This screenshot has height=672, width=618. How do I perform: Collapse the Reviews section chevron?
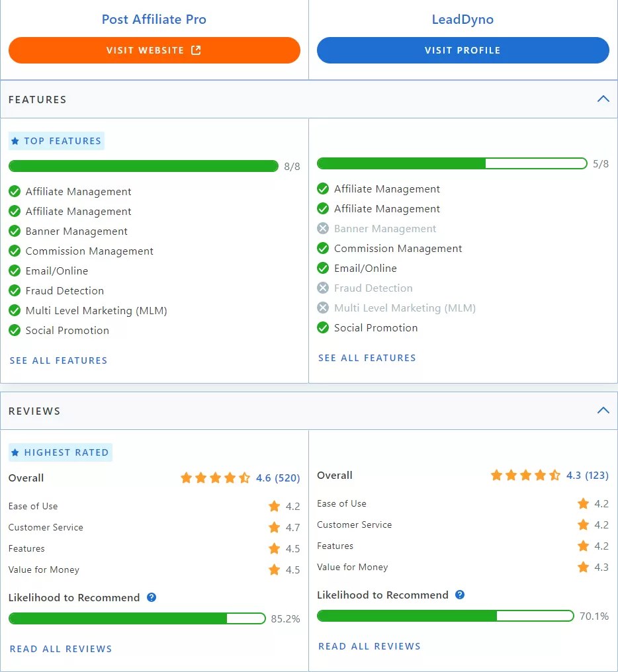coord(603,411)
